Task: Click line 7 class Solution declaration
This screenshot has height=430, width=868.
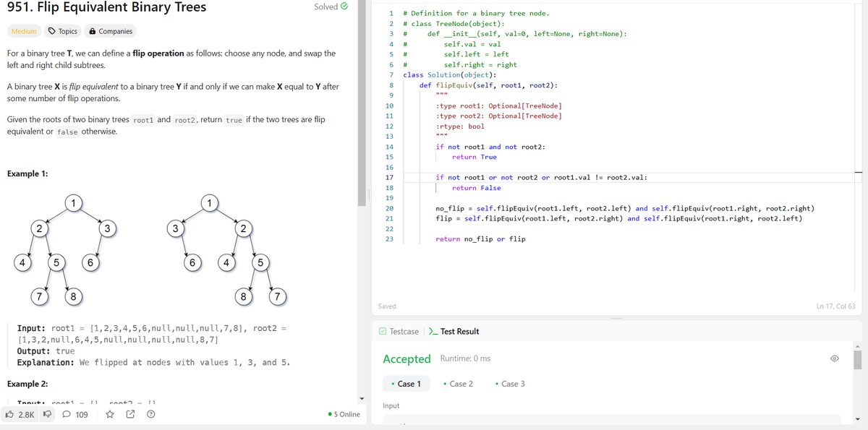Action: coord(449,74)
